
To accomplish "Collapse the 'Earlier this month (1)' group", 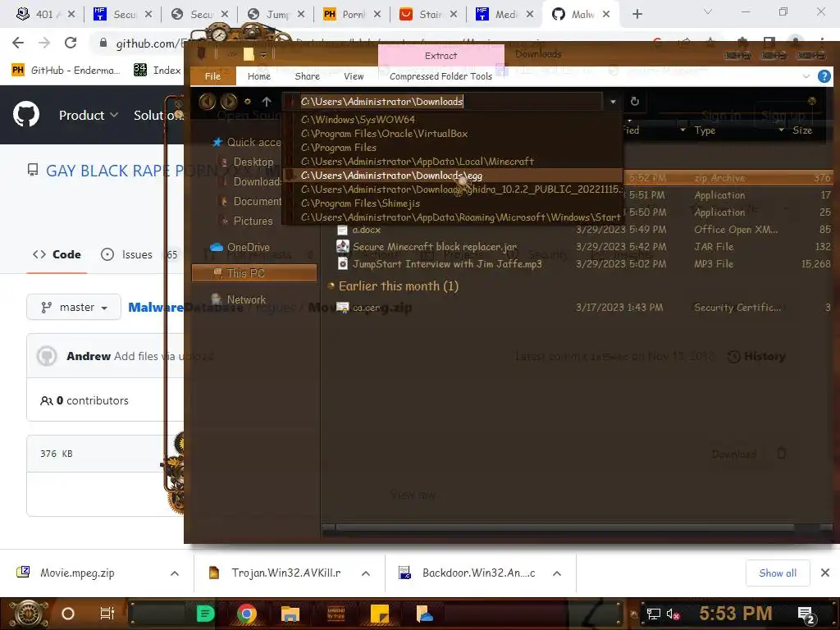I will tap(331, 286).
